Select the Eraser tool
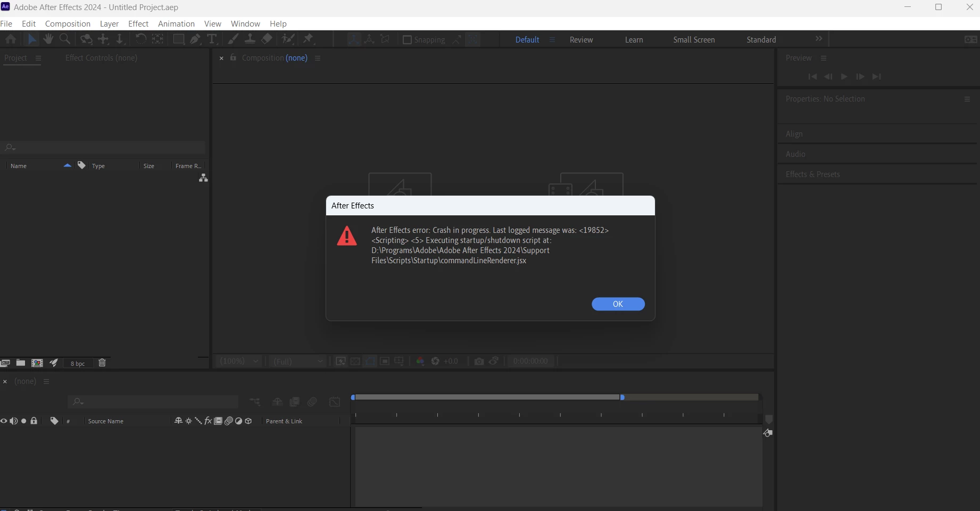Viewport: 980px width, 511px height. 267,39
